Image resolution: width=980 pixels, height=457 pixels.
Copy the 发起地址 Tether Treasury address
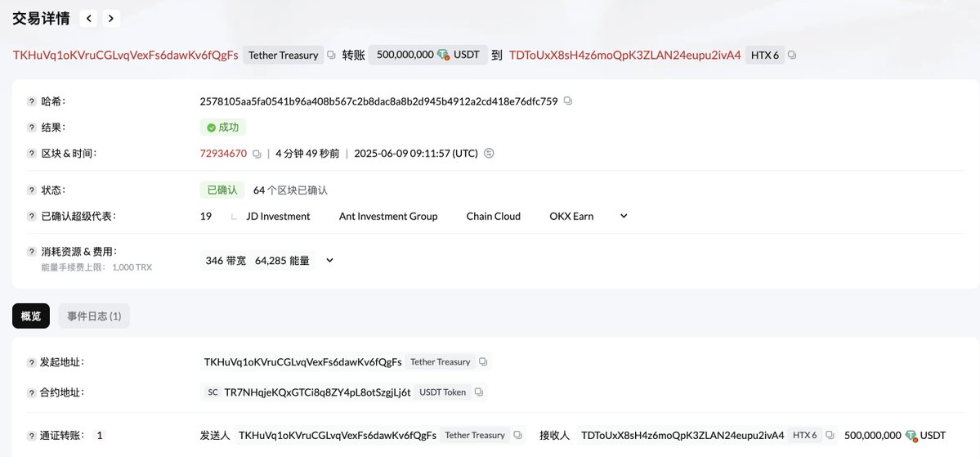click(x=482, y=362)
